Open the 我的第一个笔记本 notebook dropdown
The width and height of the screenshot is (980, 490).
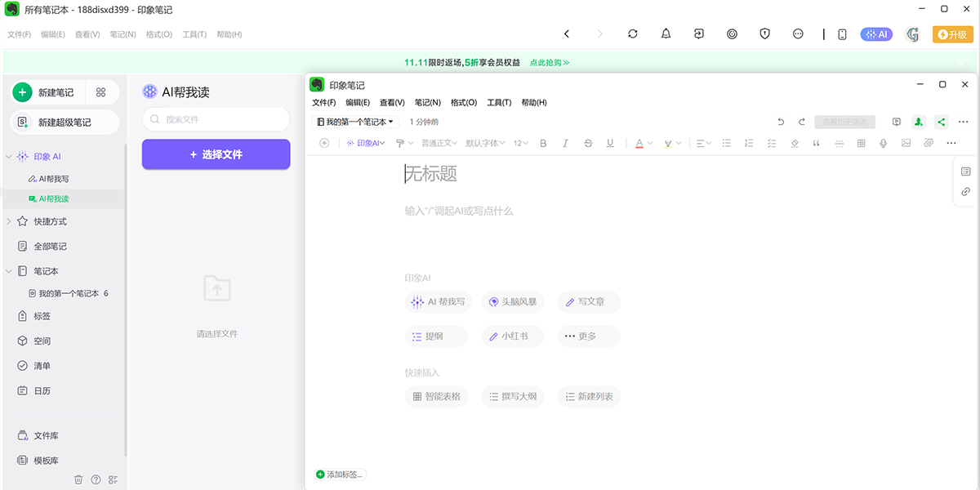355,122
